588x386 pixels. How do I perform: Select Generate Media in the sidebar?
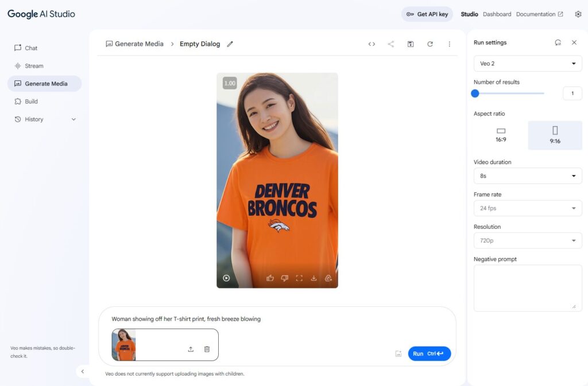(x=44, y=84)
